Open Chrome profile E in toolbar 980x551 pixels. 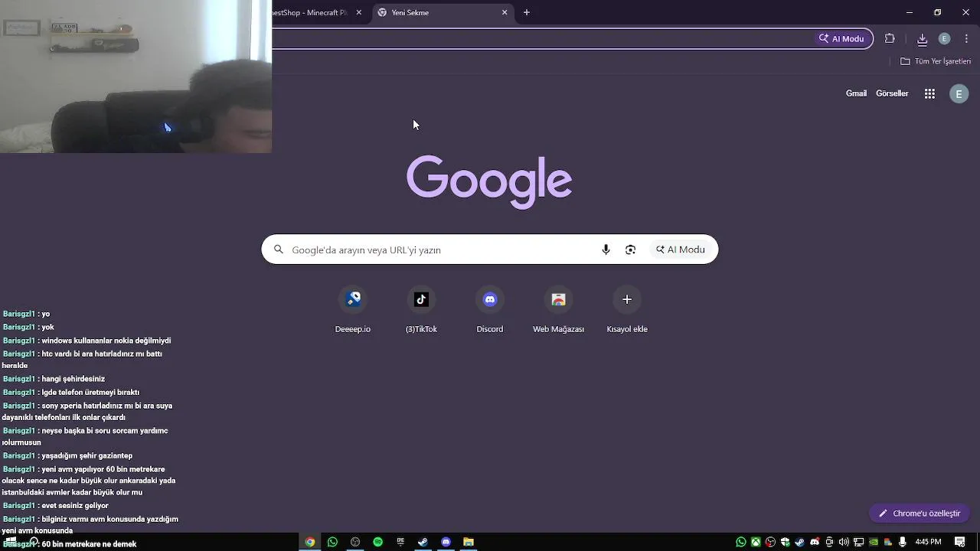(x=944, y=38)
